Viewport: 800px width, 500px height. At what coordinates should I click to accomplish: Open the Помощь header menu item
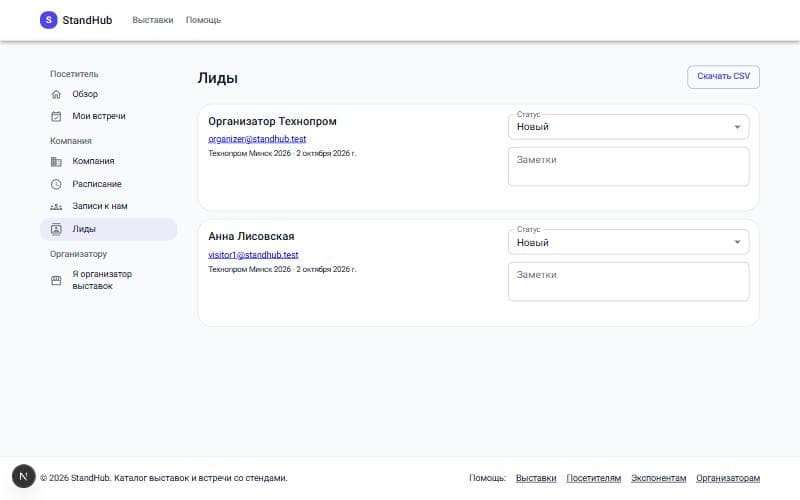pyautogui.click(x=203, y=20)
